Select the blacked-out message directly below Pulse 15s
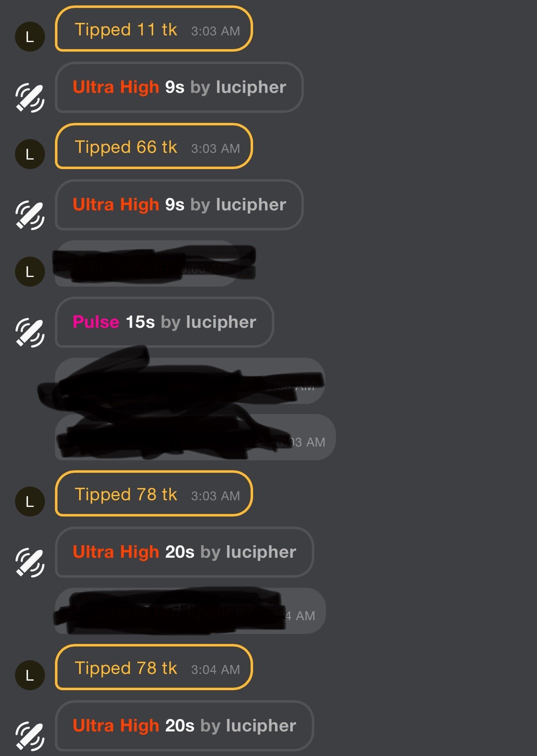Image resolution: width=537 pixels, height=756 pixels. tap(190, 381)
